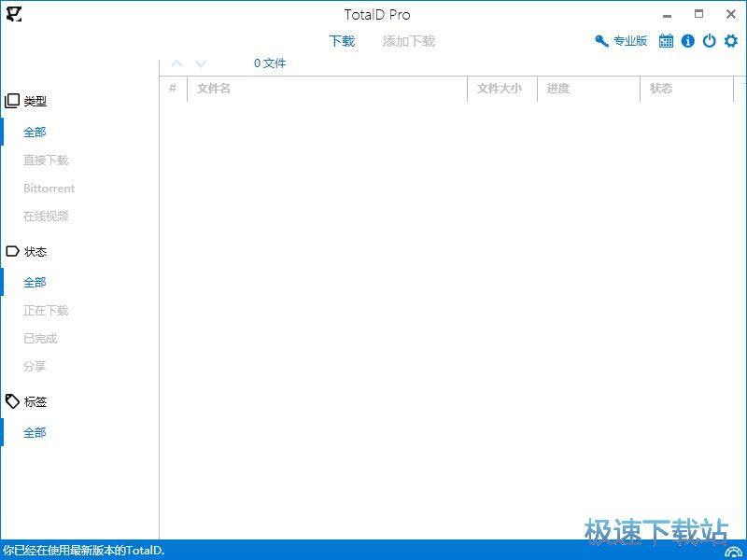Click the 标签 tag icon
Image resolution: width=747 pixels, height=560 pixels.
pos(12,401)
